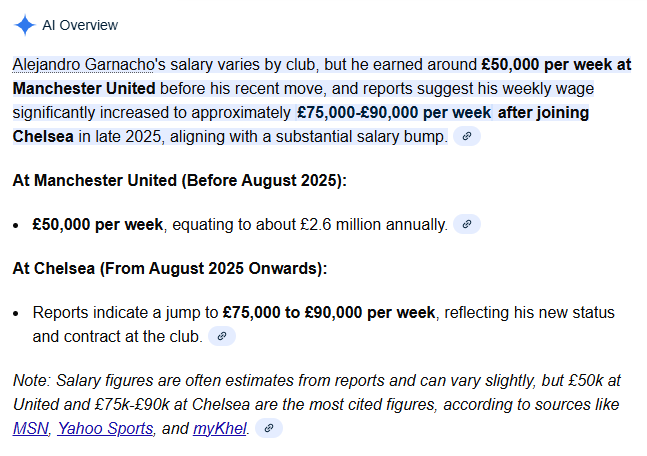Open the source link icon next to myKhel

pyautogui.click(x=269, y=428)
